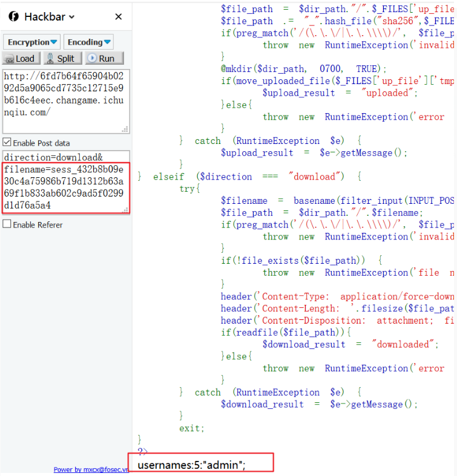Viewport: 457px width, 476px height.
Task: Expand the Encryption dropdown menu
Action: (x=32, y=42)
